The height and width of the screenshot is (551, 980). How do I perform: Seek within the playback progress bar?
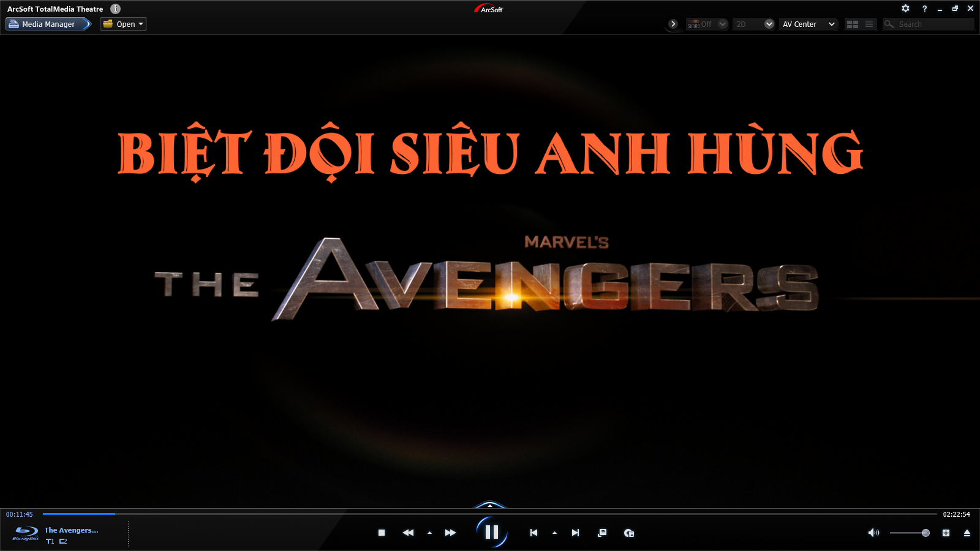[x=490, y=514]
